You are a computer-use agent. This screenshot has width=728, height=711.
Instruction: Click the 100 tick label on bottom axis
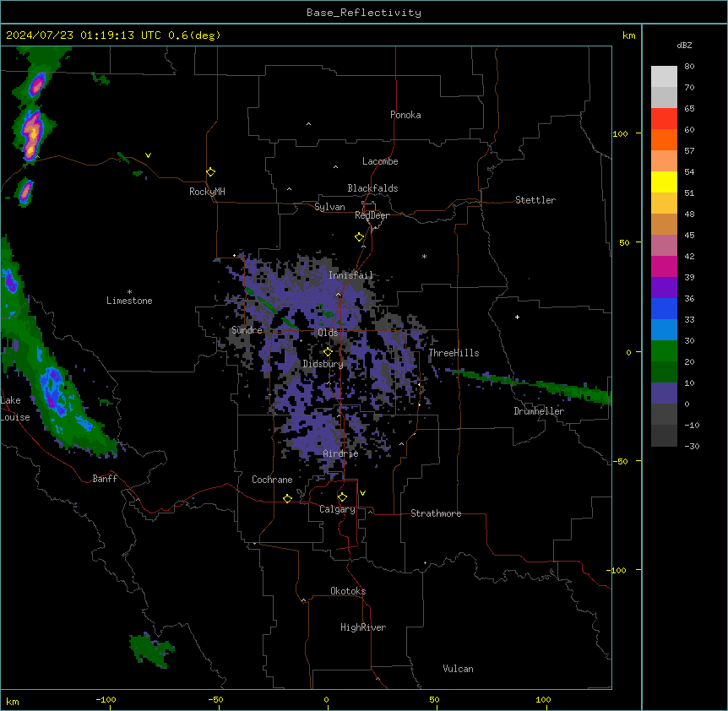[x=543, y=699]
